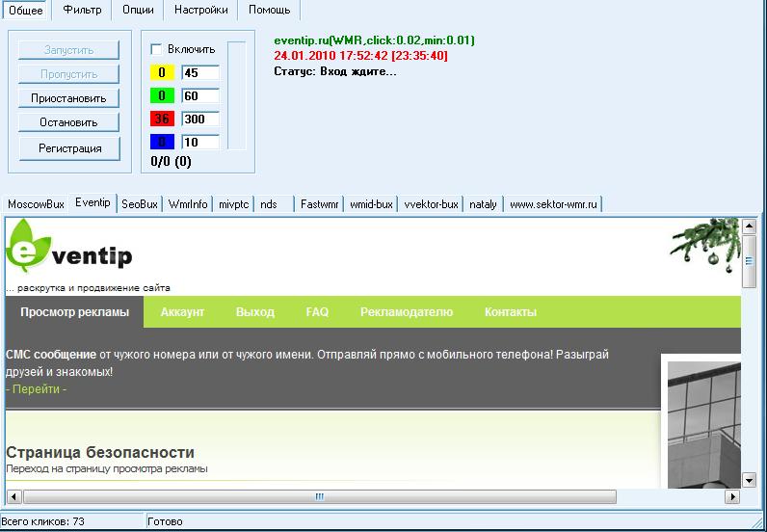Viewport: 767px width, 532px height.
Task: Open the Опции tab
Action: click(x=138, y=10)
